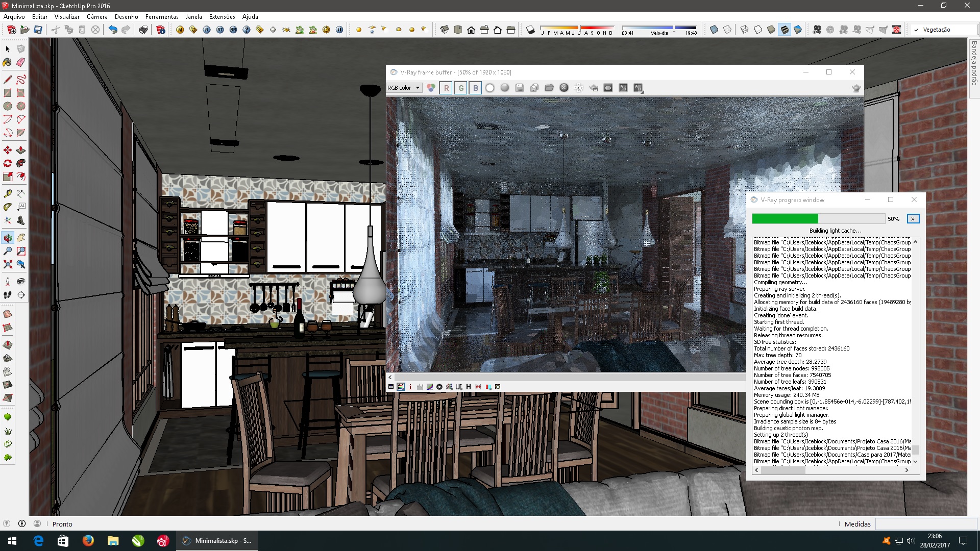Click clear image icon in frame buffer
Image resolution: width=980 pixels, height=551 pixels.
coord(564,88)
